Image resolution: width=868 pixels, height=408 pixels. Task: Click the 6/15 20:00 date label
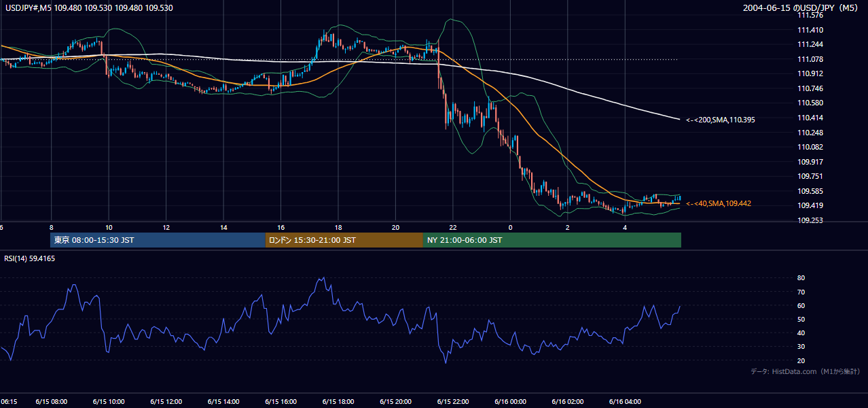click(x=395, y=402)
